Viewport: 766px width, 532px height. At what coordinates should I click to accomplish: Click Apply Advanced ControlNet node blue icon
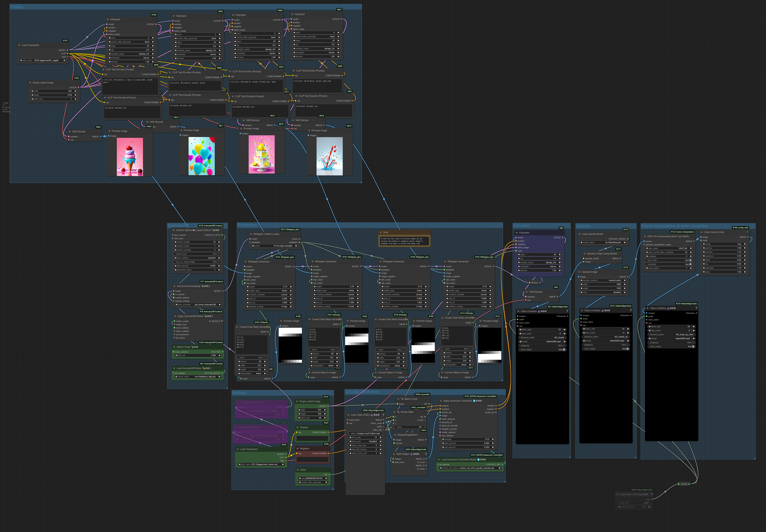point(474,401)
